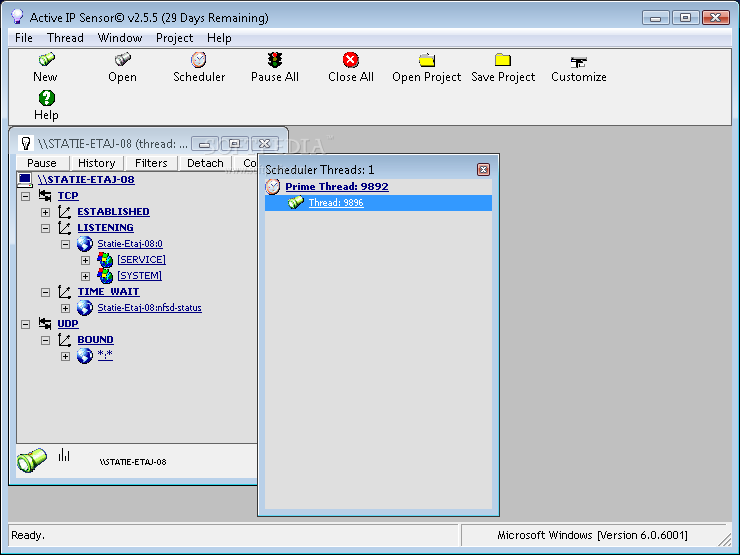Click the New thread toolbar icon
Viewport: 740px width, 555px height.
coord(46,59)
